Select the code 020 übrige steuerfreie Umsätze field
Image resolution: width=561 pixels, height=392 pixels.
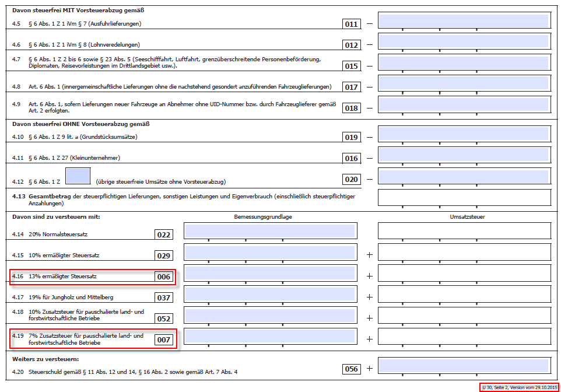(463, 176)
